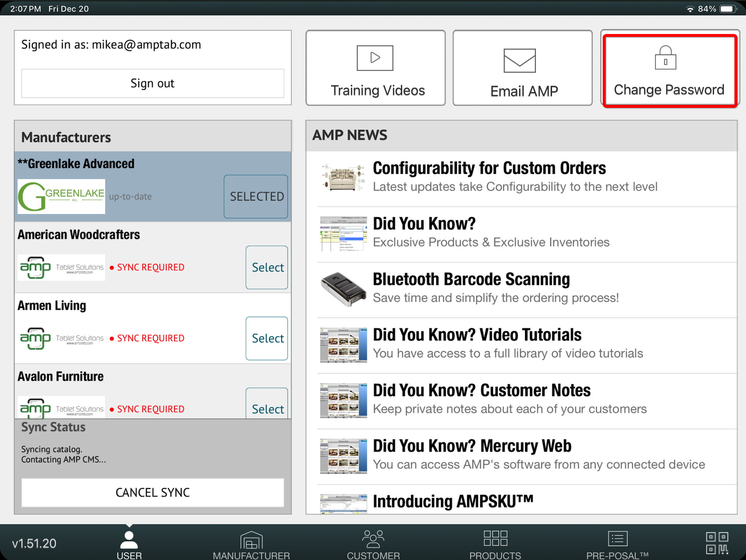Open Configurability for Custom Orders article

(x=489, y=168)
